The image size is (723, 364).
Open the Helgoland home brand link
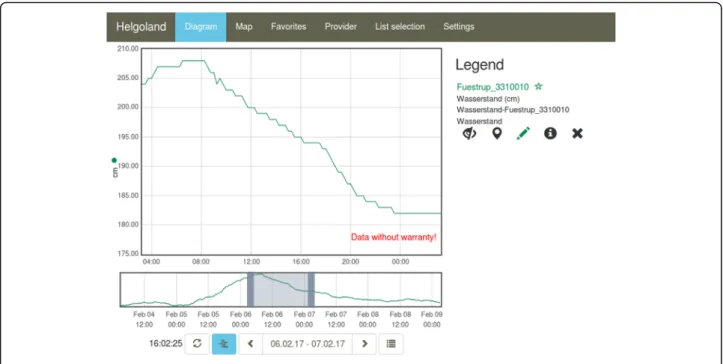141,27
